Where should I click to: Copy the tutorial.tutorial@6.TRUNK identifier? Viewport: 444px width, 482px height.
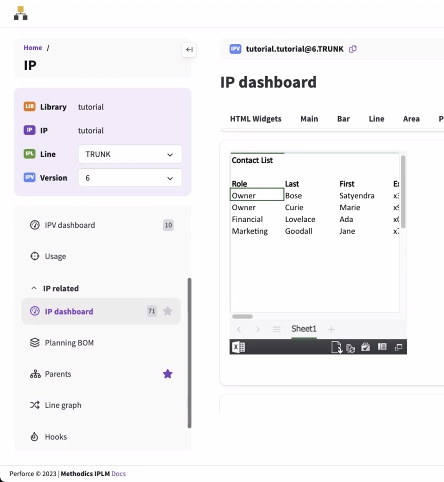click(x=353, y=49)
